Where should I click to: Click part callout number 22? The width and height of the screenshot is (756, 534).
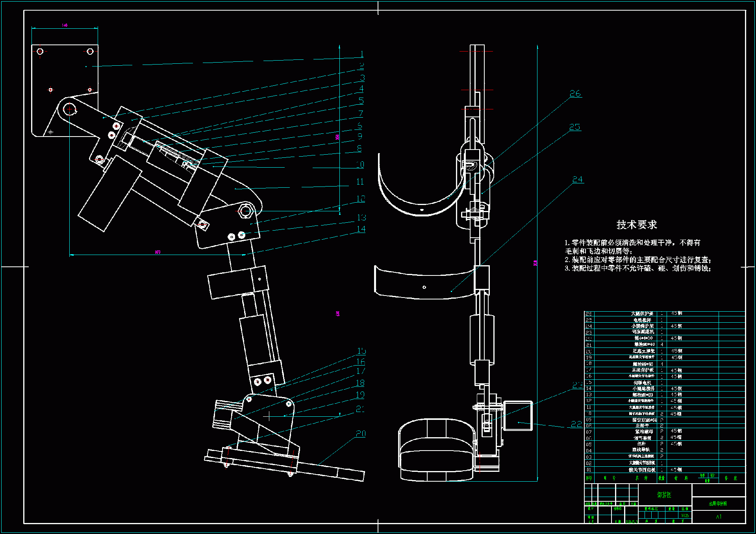click(x=576, y=424)
